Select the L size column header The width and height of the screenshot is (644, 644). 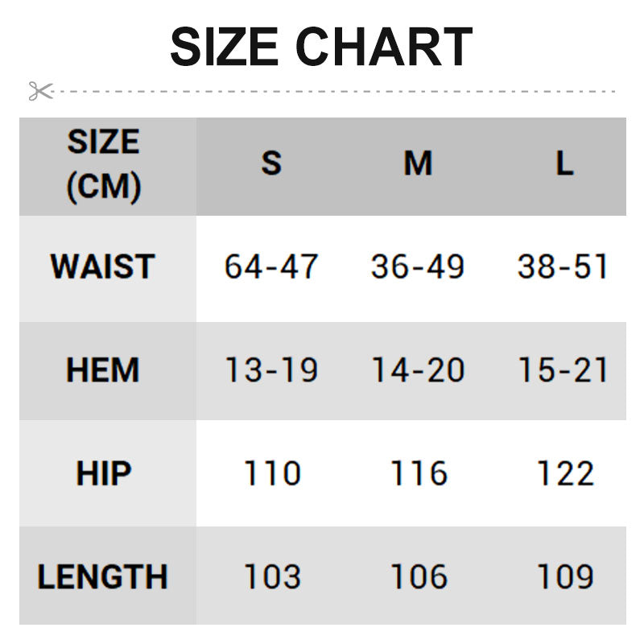click(564, 164)
